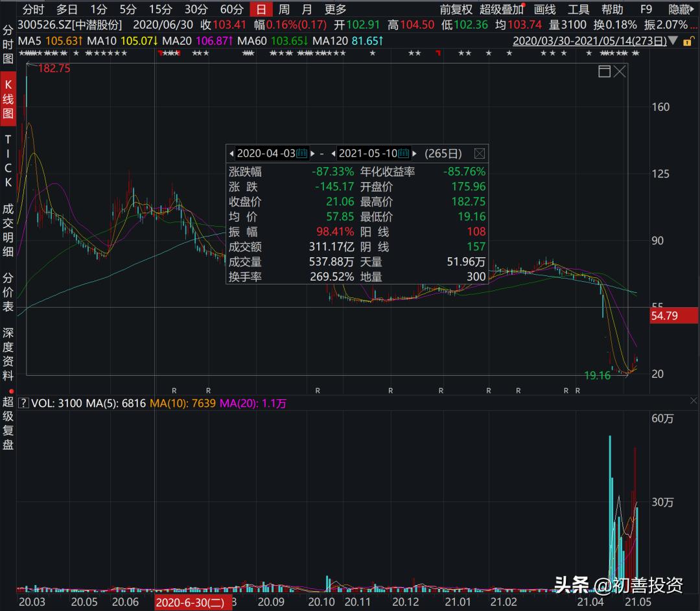Switch to the 15分 period
This screenshot has height=611, width=700.
tap(160, 9)
